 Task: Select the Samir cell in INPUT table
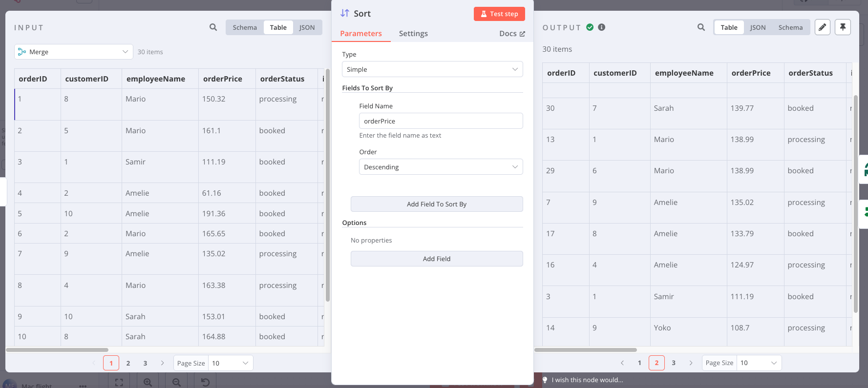click(160, 167)
